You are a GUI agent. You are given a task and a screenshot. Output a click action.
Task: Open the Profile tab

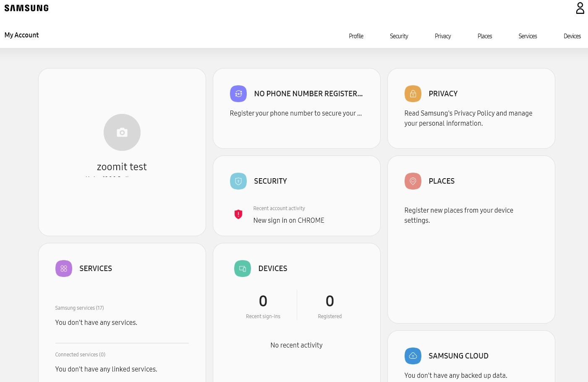[356, 36]
